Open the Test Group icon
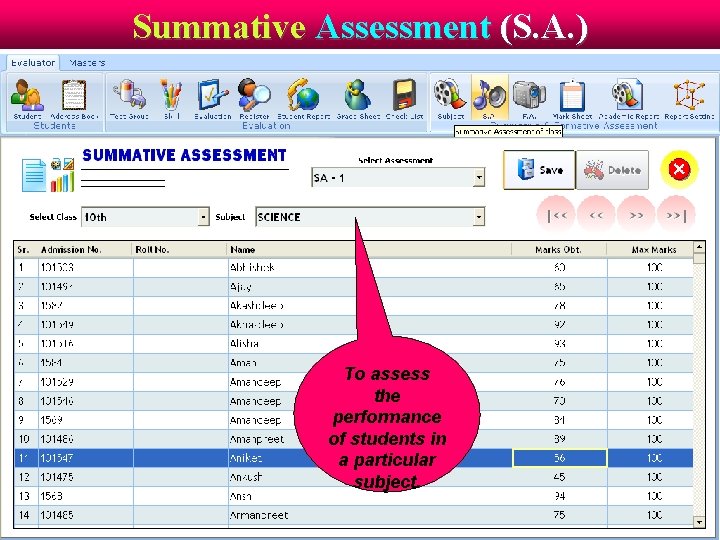The width and height of the screenshot is (720, 540). coord(129,99)
